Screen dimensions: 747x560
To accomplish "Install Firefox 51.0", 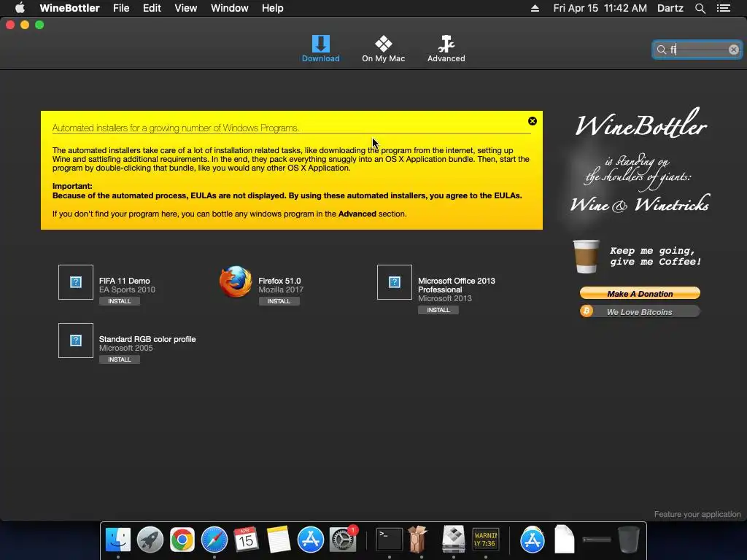I will [x=279, y=301].
